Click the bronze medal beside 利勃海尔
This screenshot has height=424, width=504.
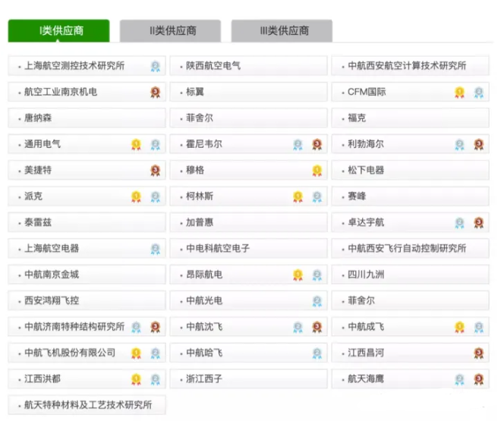point(479,145)
